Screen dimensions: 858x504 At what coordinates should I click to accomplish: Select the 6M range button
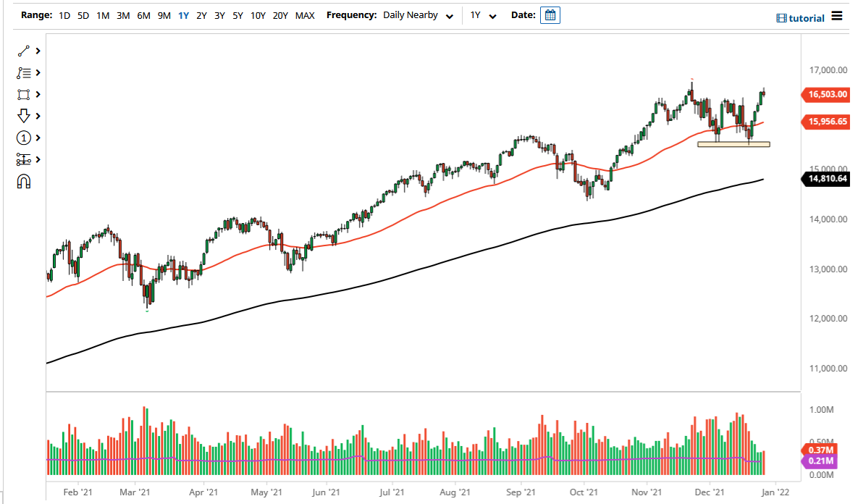click(142, 14)
